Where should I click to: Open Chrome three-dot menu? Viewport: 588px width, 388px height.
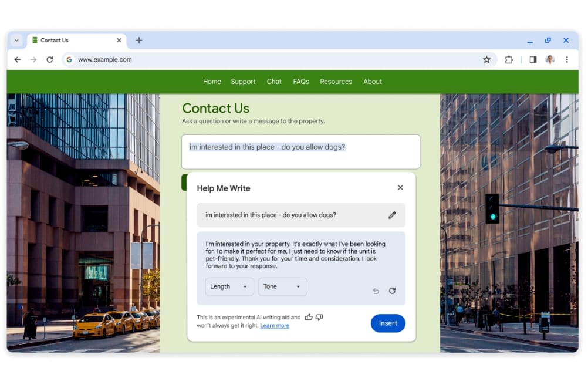click(567, 60)
